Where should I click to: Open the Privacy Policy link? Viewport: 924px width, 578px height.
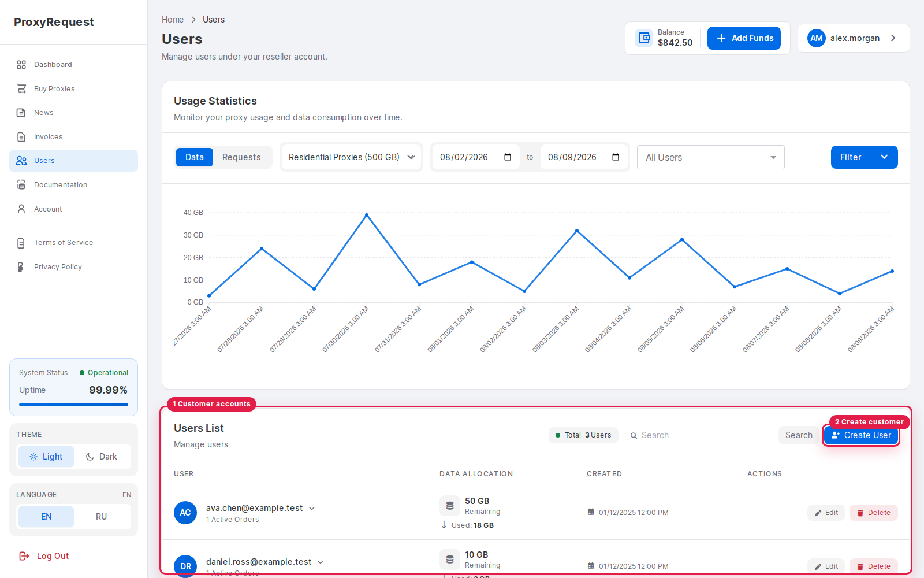[73, 267]
